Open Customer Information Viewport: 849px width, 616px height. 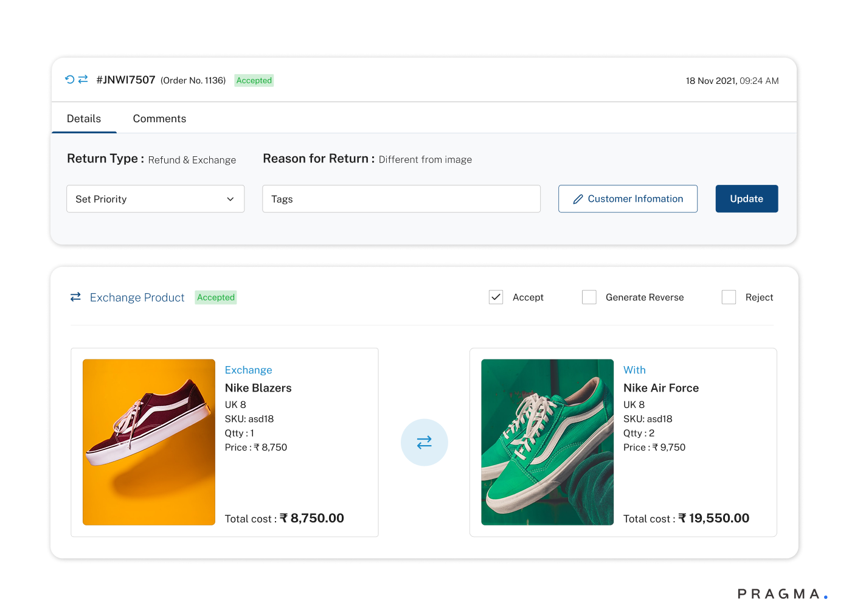[628, 199]
